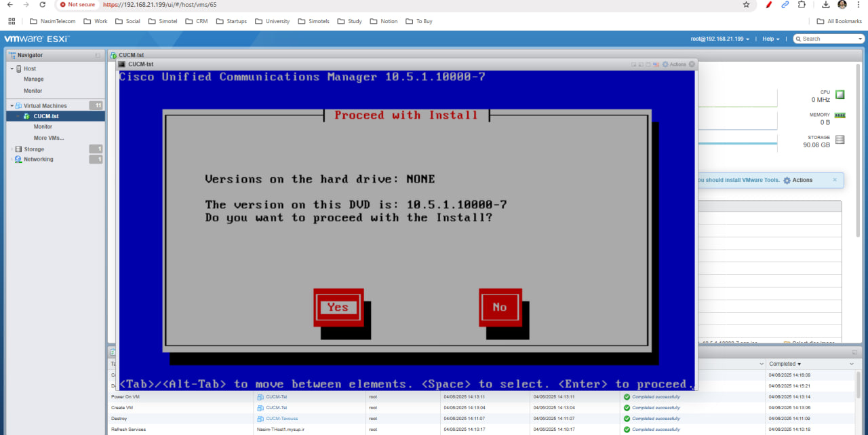The height and width of the screenshot is (435, 868).
Task: Open the Completed column dropdown arrow
Action: 852,364
